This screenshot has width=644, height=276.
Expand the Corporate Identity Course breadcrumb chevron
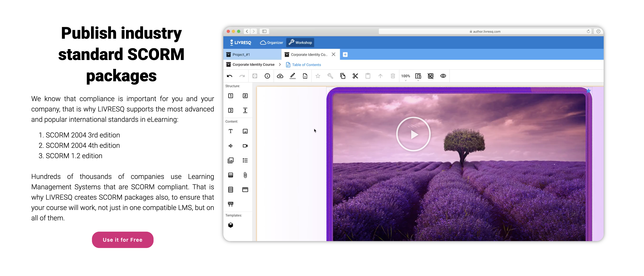pos(280,65)
